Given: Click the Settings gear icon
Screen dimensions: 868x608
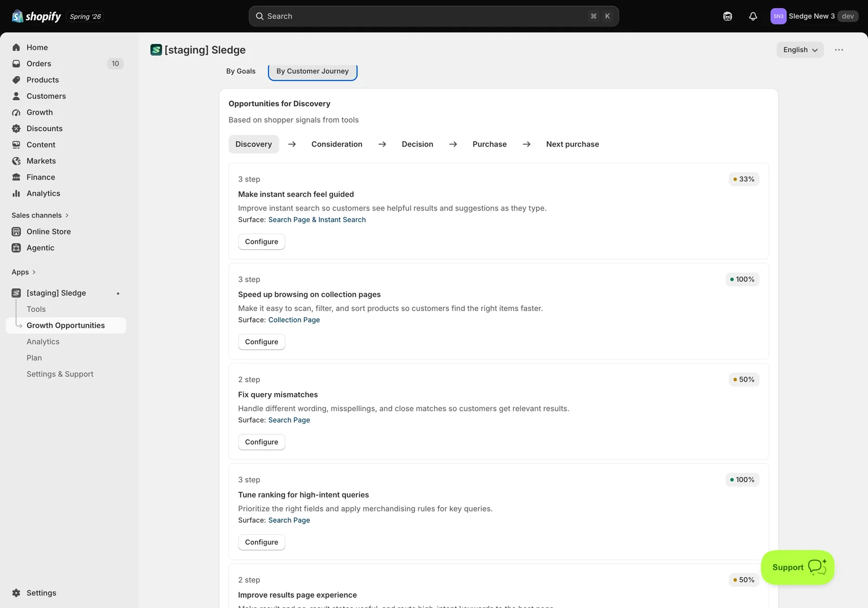Looking at the screenshot, I should (x=16, y=593).
